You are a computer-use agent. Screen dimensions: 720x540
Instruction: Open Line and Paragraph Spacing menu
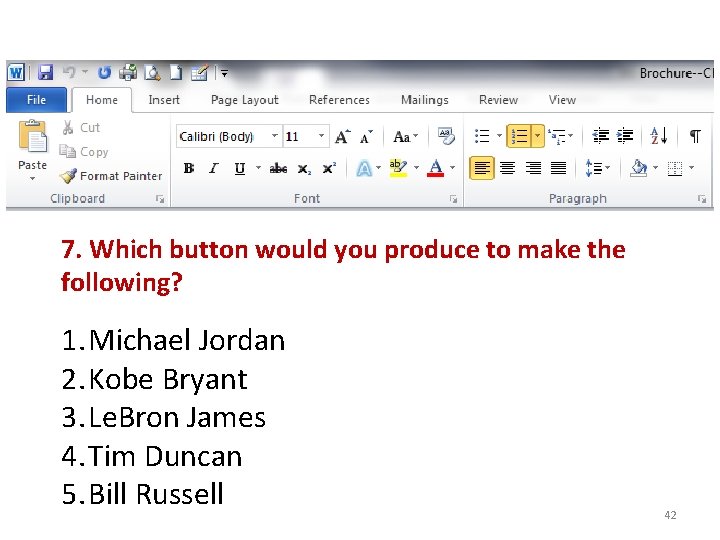click(598, 168)
